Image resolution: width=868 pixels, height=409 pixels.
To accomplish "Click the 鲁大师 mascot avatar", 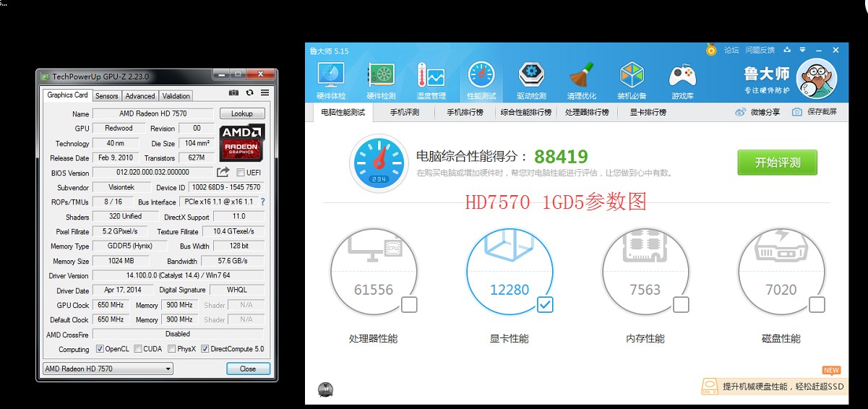I will click(x=816, y=79).
